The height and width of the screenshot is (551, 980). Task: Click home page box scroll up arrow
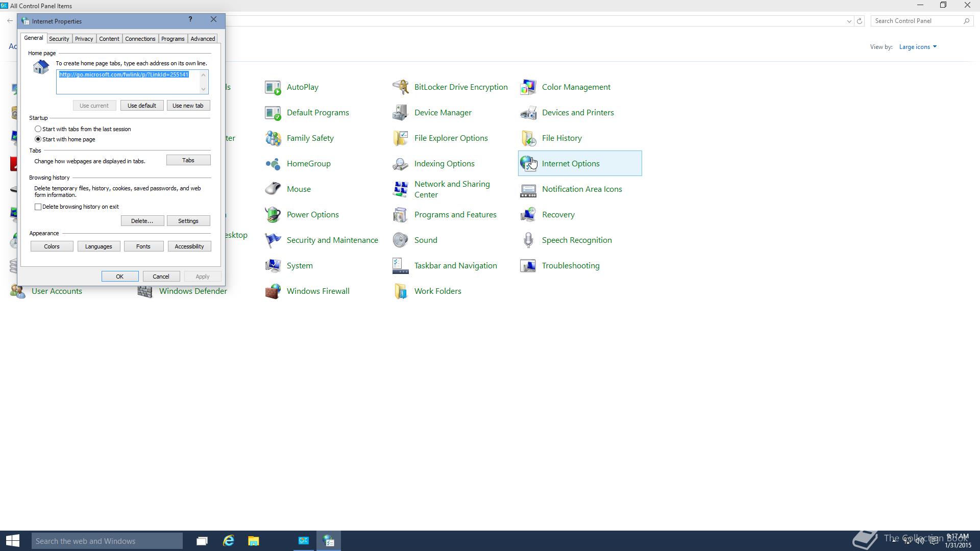pos(203,75)
